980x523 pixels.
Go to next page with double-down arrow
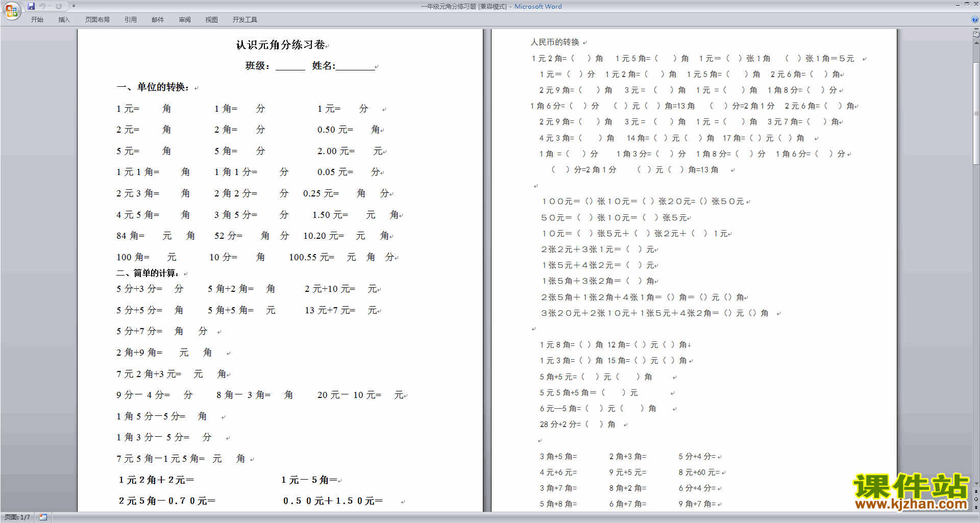point(976,507)
